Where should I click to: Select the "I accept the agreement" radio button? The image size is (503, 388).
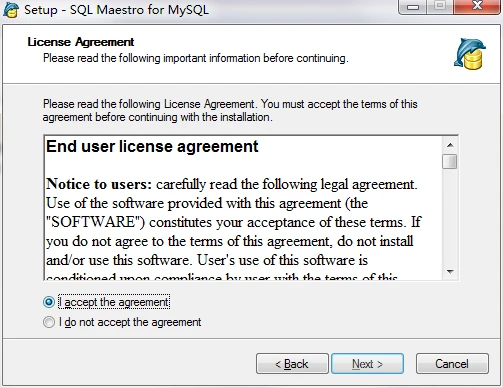49,302
